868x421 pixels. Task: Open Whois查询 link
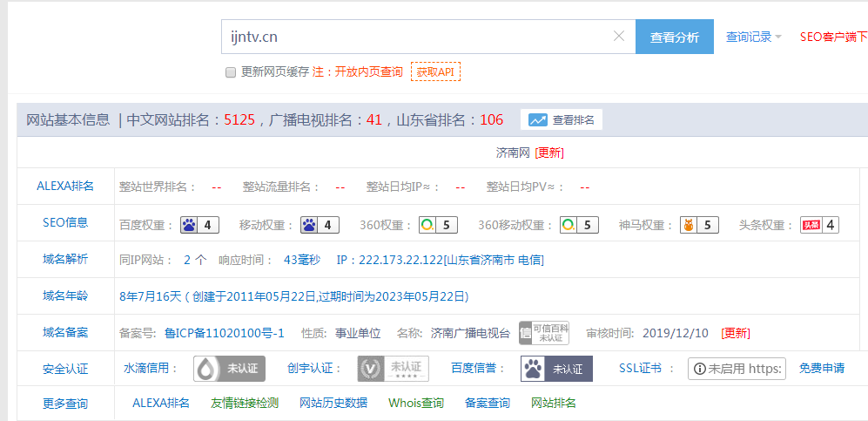pyautogui.click(x=416, y=404)
